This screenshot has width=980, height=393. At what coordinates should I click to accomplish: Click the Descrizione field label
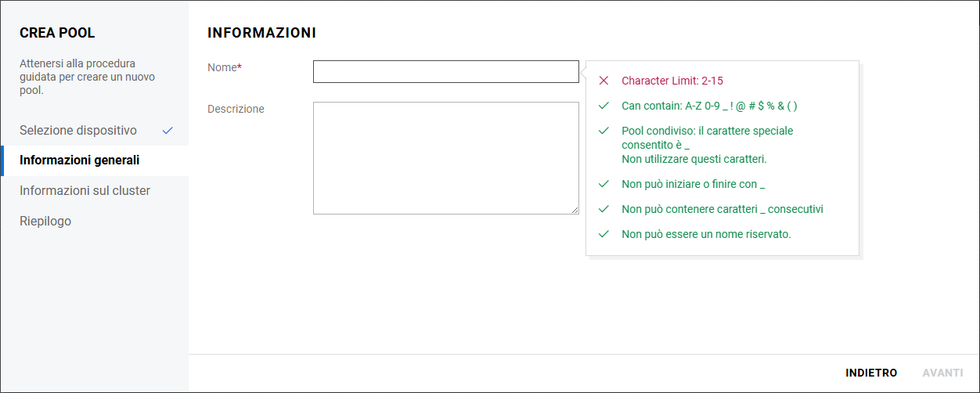tap(236, 109)
